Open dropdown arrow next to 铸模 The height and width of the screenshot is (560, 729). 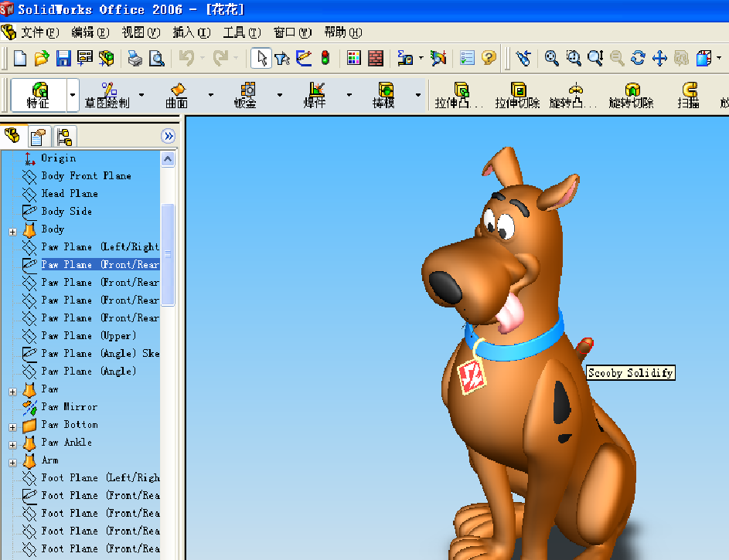(418, 95)
